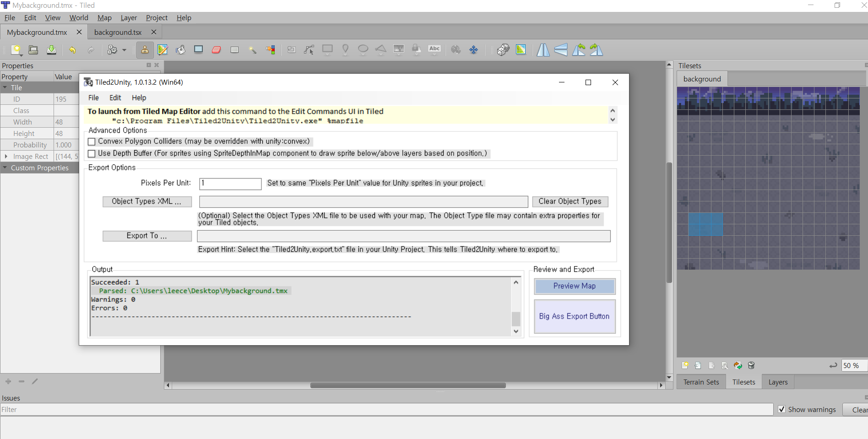The height and width of the screenshot is (439, 868).
Task: Click the Export To path text field
Action: click(x=404, y=236)
